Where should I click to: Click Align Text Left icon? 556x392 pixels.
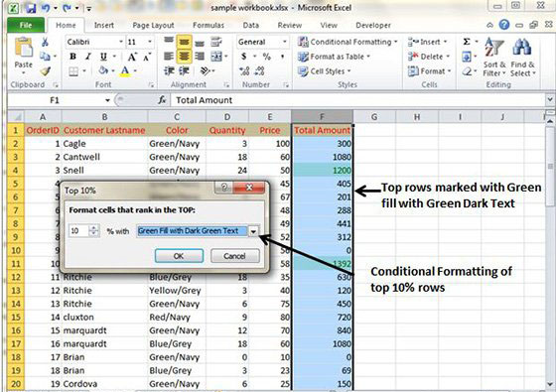(x=169, y=56)
